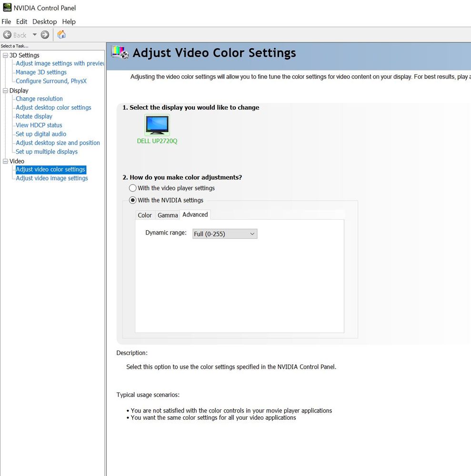The height and width of the screenshot is (476, 471).
Task: Open Change resolution task
Action: click(x=39, y=99)
